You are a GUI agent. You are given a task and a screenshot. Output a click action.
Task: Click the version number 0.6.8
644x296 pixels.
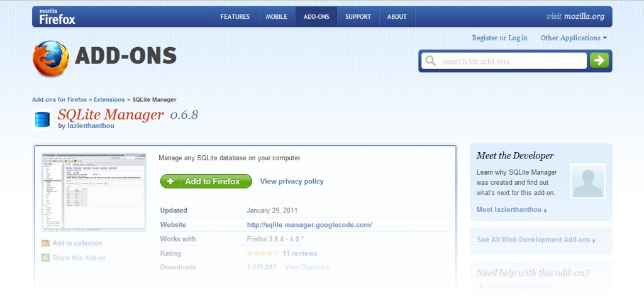coord(184,115)
